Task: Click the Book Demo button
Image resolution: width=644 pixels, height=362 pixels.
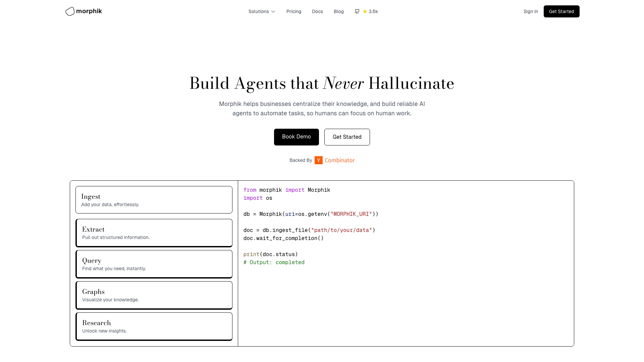Action: [x=296, y=137]
